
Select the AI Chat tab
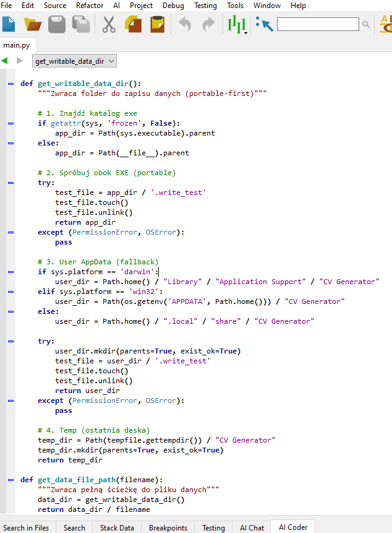(252, 527)
